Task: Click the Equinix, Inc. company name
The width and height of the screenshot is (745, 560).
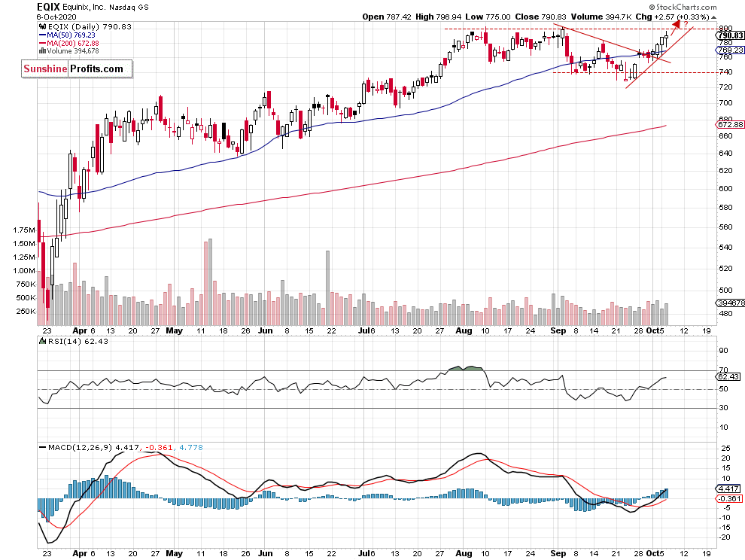Action: point(84,7)
